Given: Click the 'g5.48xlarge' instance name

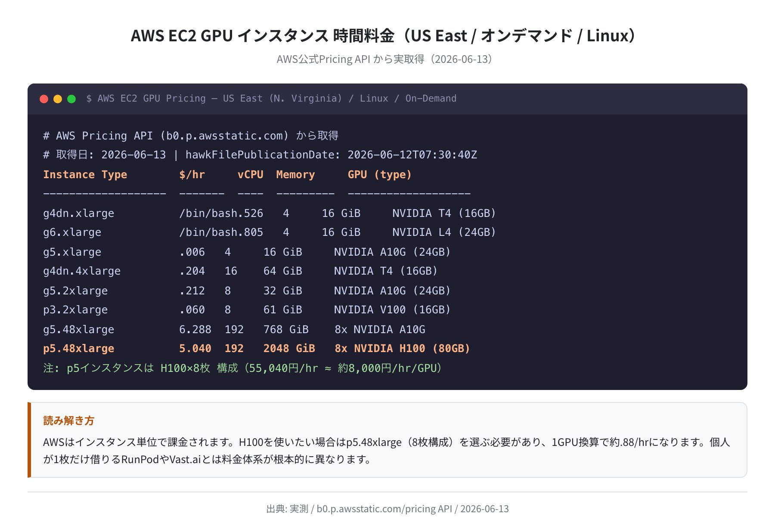Looking at the screenshot, I should (79, 329).
